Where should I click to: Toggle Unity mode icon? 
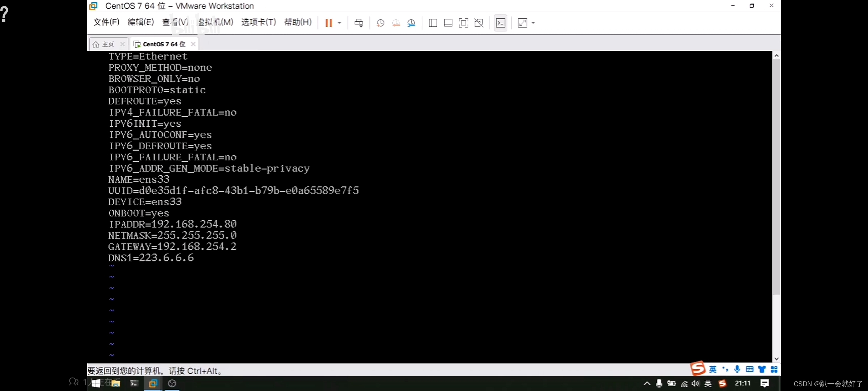coord(479,23)
